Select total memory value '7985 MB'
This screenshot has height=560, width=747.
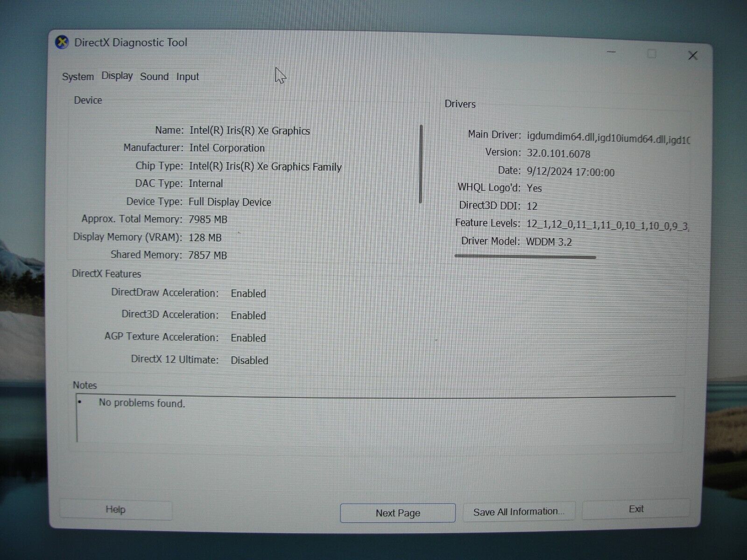coord(208,219)
